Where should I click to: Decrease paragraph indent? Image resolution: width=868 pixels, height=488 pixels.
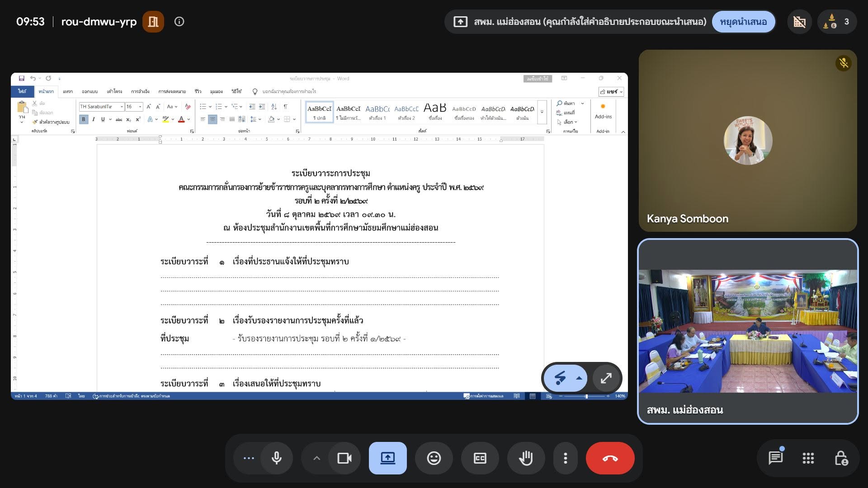coord(252,107)
